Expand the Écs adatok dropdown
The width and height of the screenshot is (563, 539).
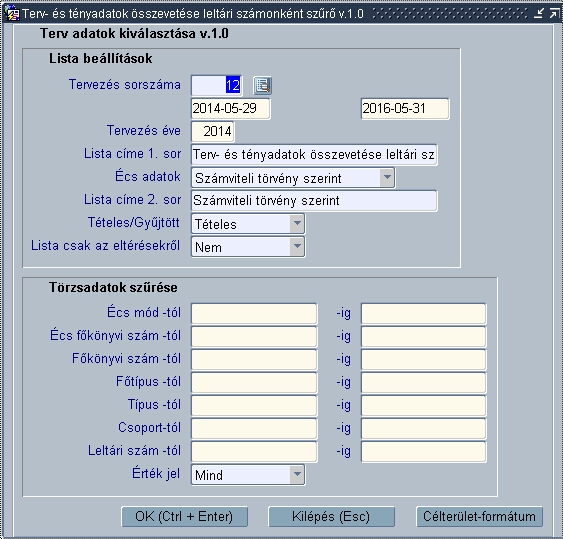[387, 177]
